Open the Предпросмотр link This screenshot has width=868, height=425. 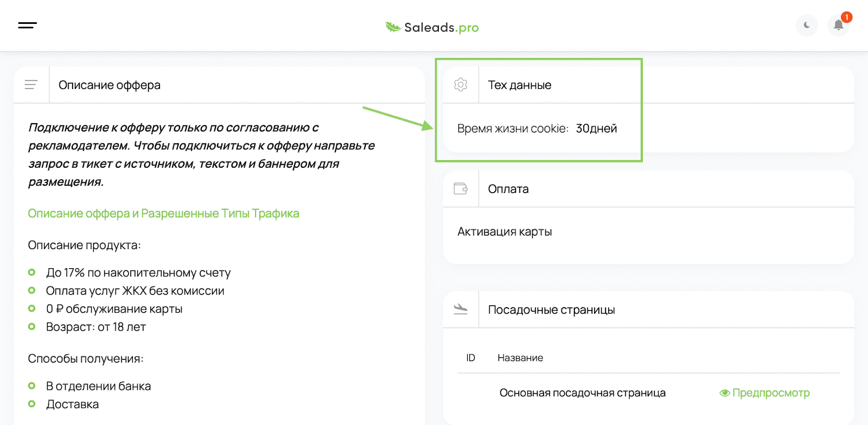coord(771,392)
